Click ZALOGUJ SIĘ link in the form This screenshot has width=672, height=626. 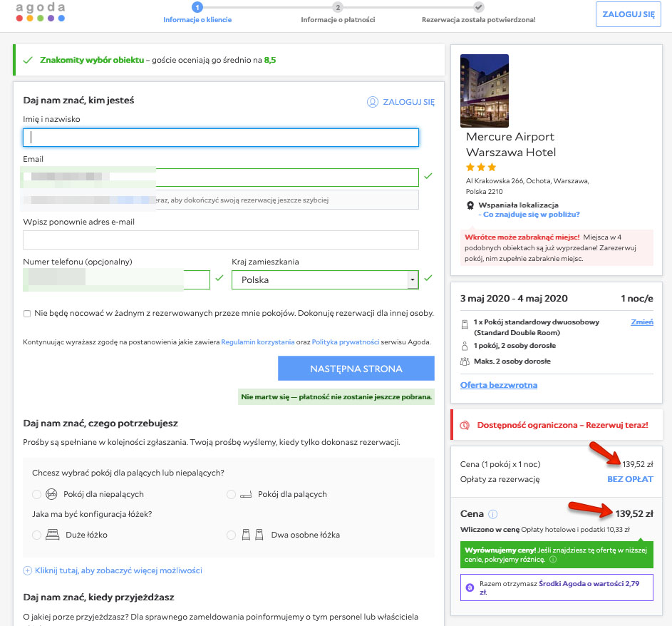click(408, 102)
